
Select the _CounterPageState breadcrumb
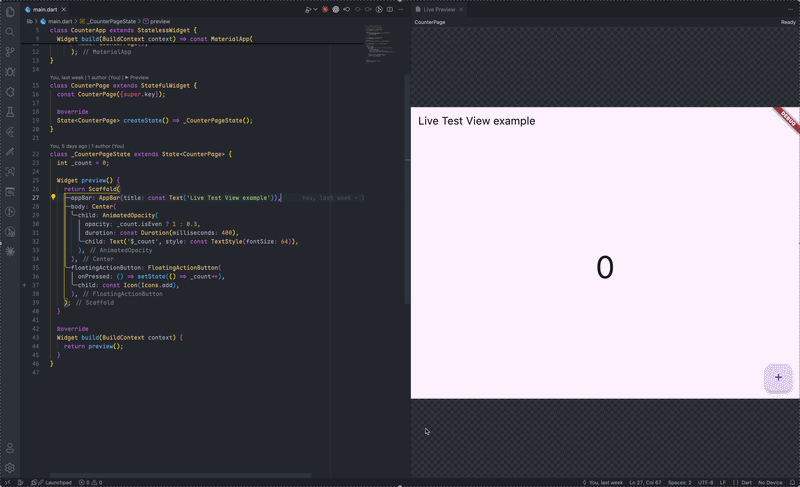108,21
